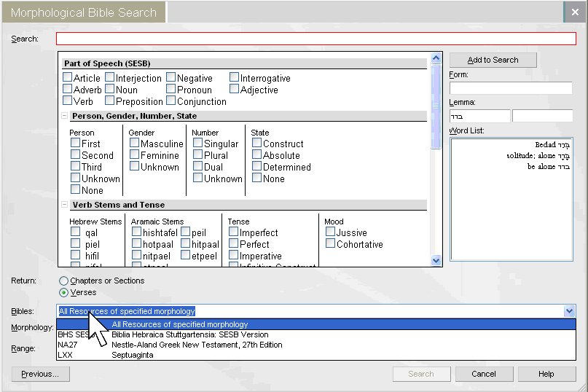Tick the Noun checkbox
Viewport: 588px width, 392px height.
tap(110, 89)
